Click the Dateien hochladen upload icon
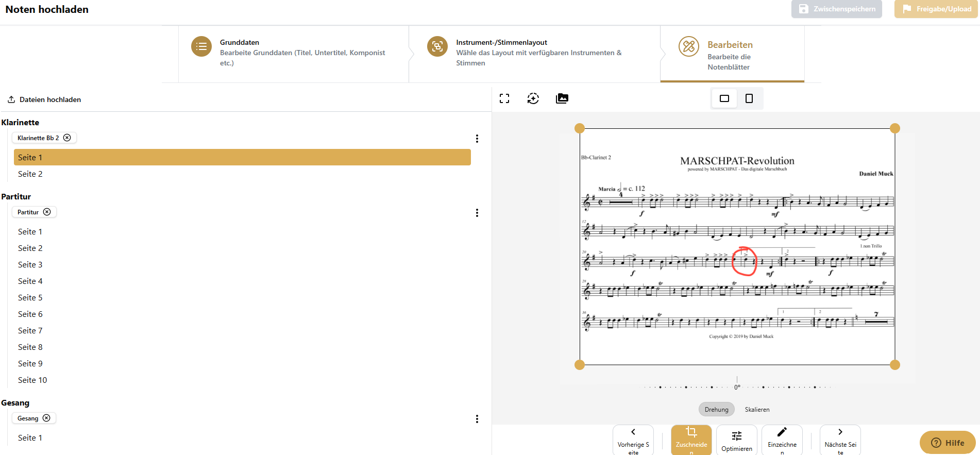The width and height of the screenshot is (980, 455). 11,99
